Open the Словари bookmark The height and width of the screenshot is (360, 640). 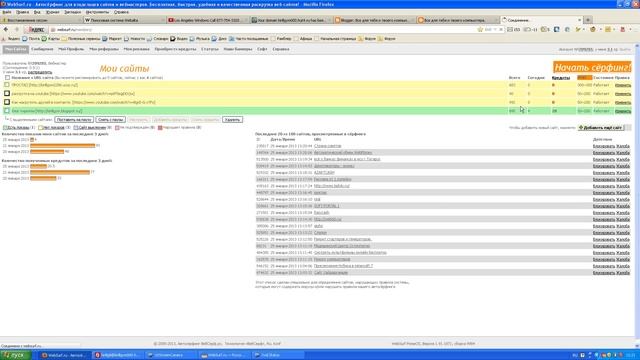[158, 39]
